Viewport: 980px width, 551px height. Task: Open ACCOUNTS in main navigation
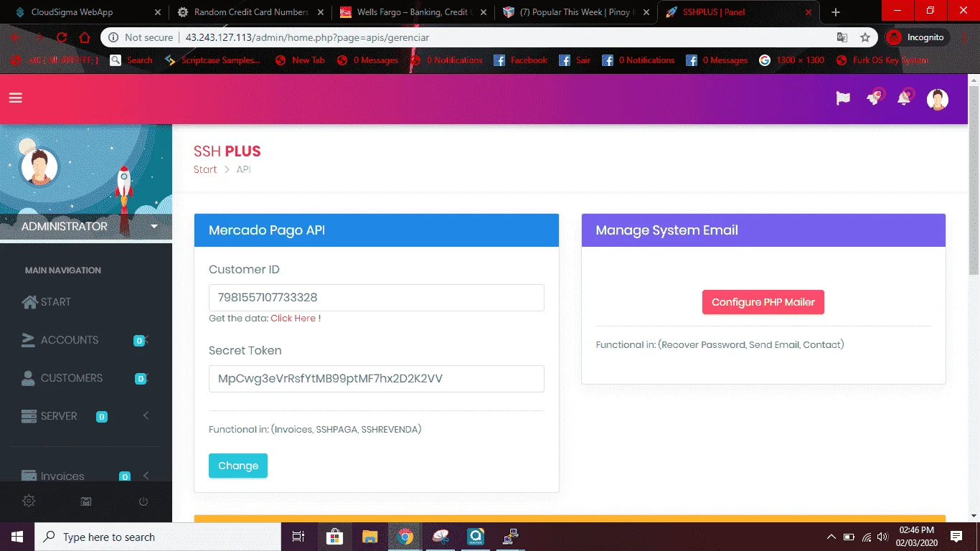pos(70,340)
